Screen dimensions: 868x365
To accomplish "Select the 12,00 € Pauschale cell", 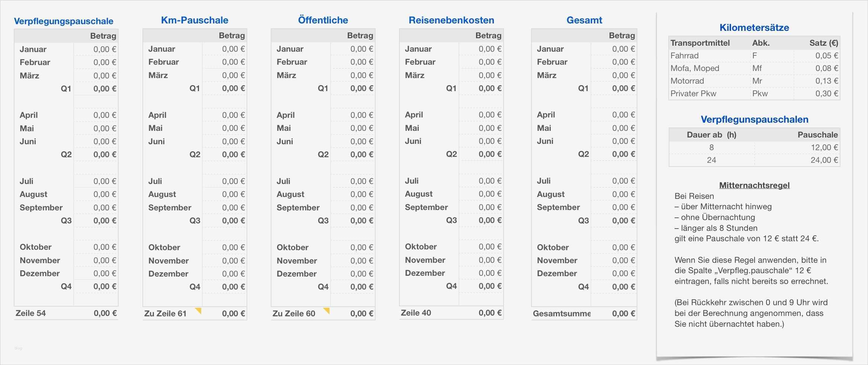I will point(824,148).
